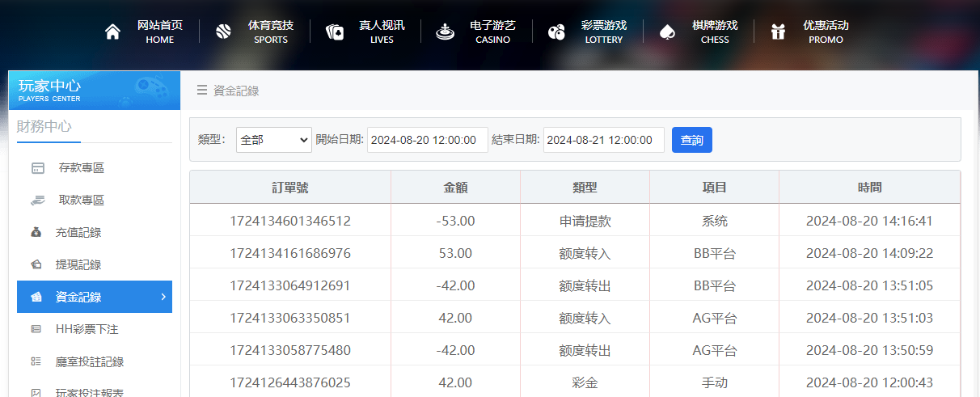980x397 pixels.
Task: Select 提現記錄 in the sidebar
Action: 78,265
